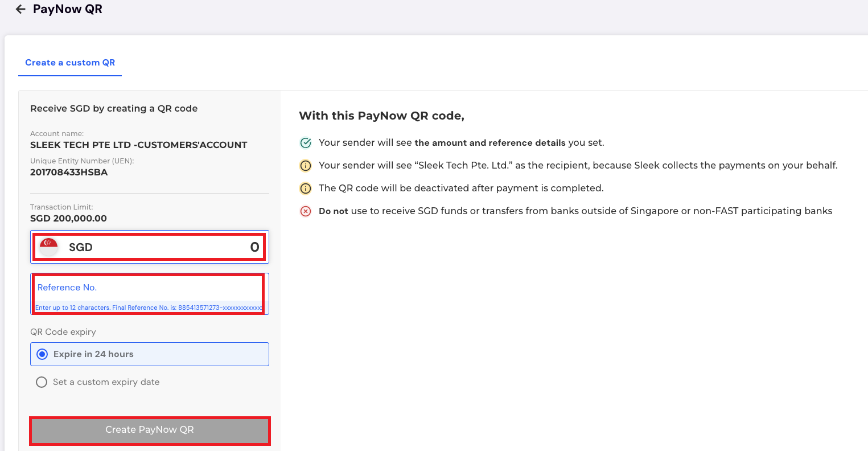Click the back arrow beside PayNow QR
This screenshot has width=868, height=451.
tap(20, 9)
